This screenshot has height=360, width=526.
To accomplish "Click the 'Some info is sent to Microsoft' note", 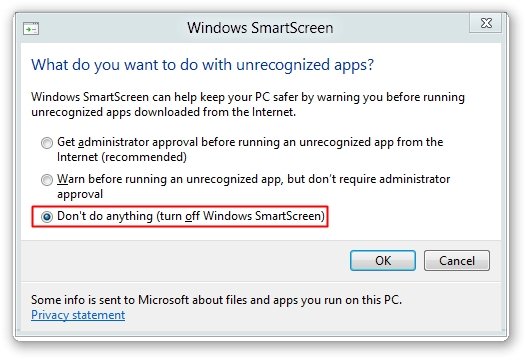I will click(216, 300).
